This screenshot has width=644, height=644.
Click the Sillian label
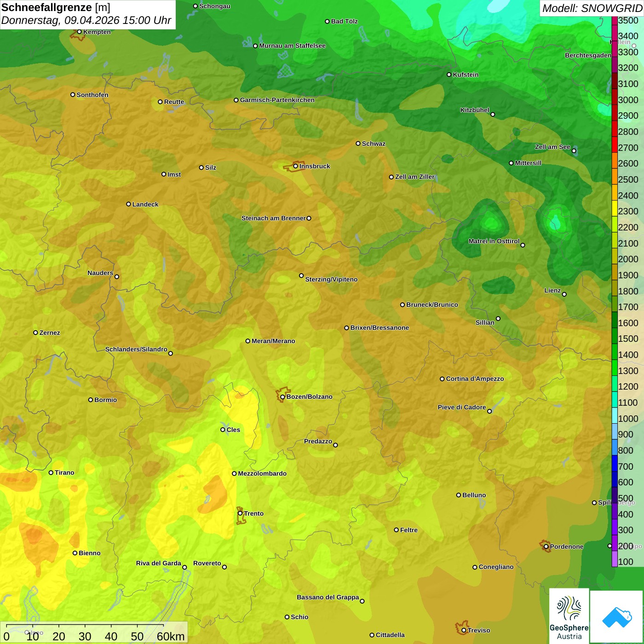[485, 322]
